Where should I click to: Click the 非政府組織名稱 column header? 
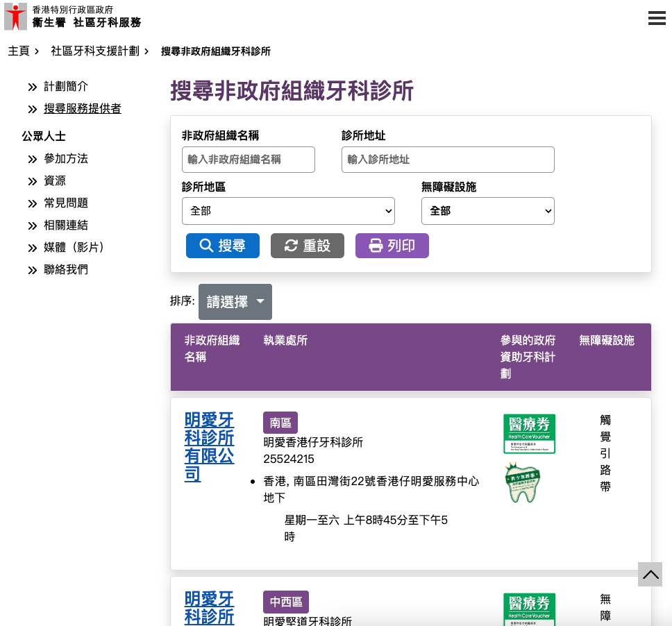coord(212,348)
